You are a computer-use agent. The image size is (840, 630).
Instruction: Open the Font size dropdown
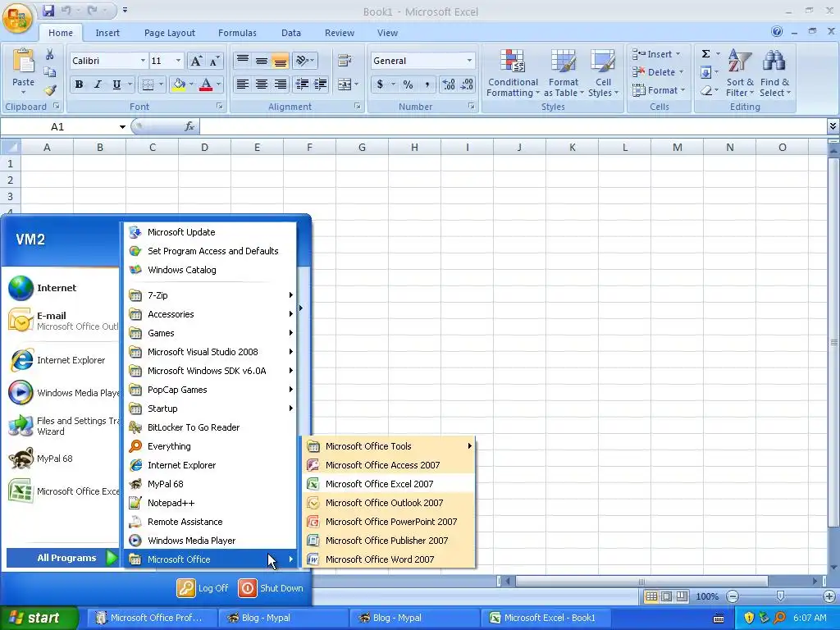pyautogui.click(x=178, y=61)
